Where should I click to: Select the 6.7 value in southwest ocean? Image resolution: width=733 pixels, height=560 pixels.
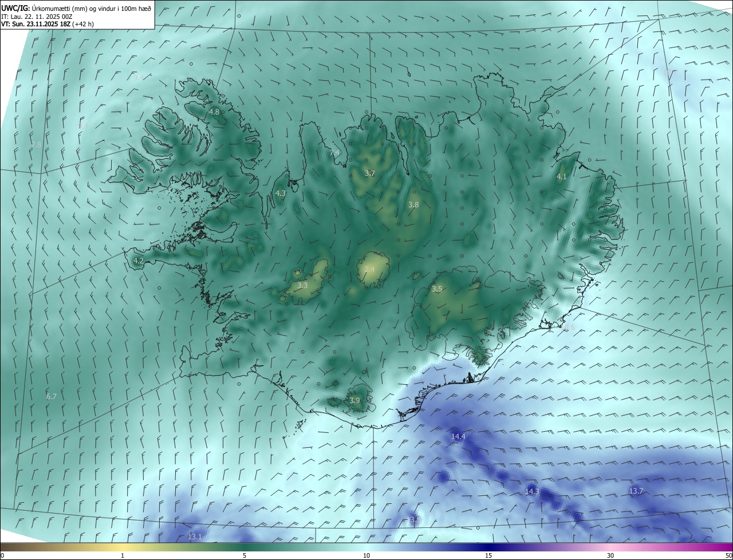pyautogui.click(x=52, y=396)
